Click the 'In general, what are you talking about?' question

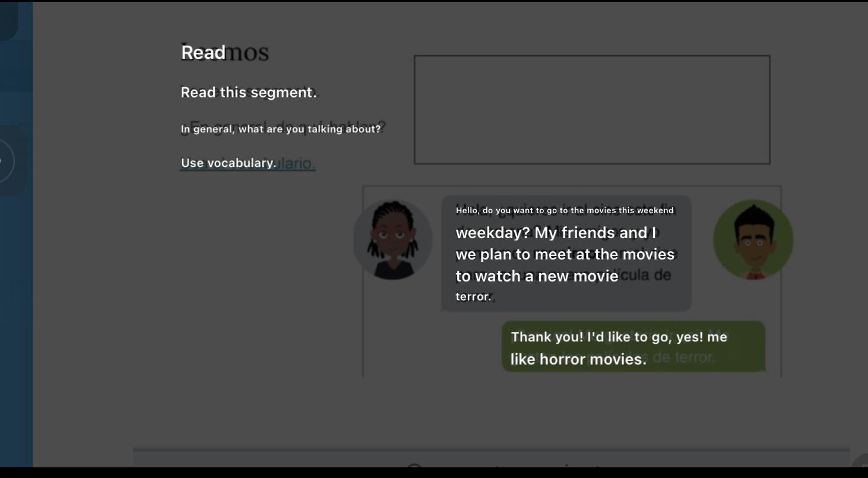click(281, 129)
